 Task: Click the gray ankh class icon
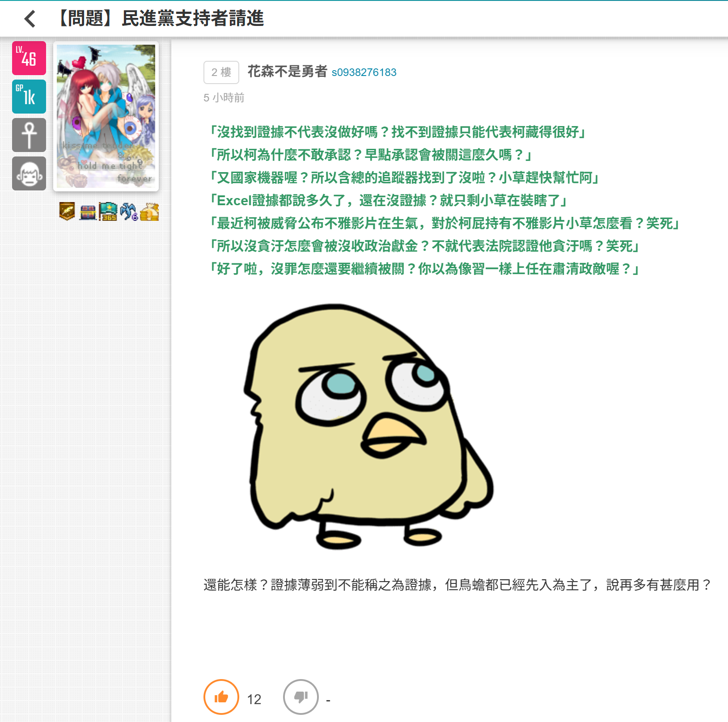[x=29, y=135]
